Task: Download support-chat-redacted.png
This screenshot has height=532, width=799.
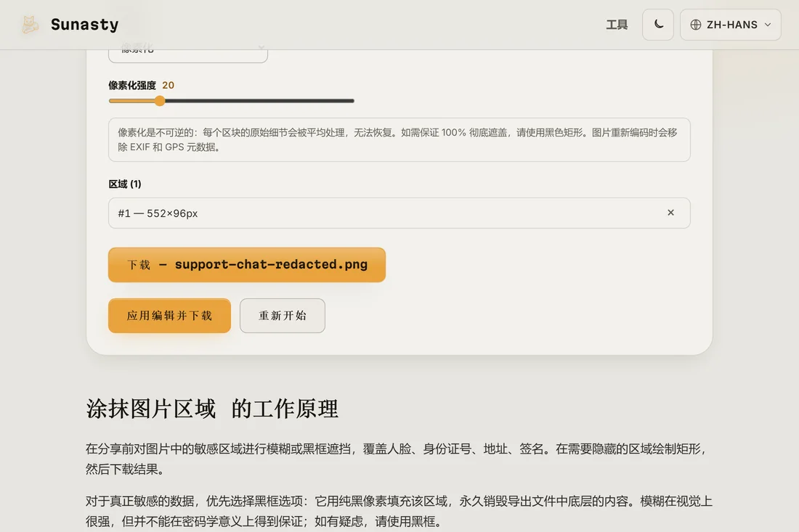Action: 247,265
